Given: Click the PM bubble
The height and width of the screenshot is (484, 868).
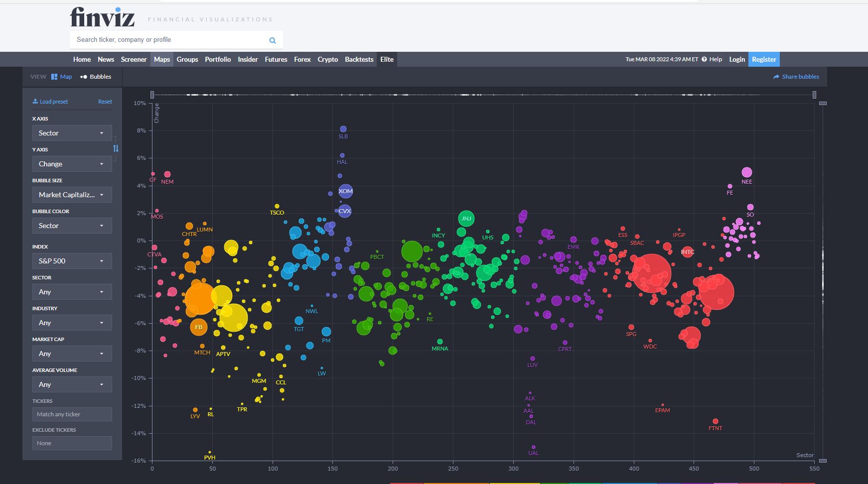Looking at the screenshot, I should click(326, 332).
